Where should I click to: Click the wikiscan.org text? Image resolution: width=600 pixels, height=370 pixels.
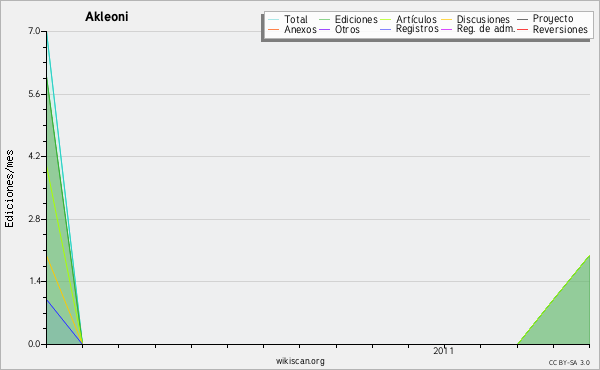click(300, 361)
